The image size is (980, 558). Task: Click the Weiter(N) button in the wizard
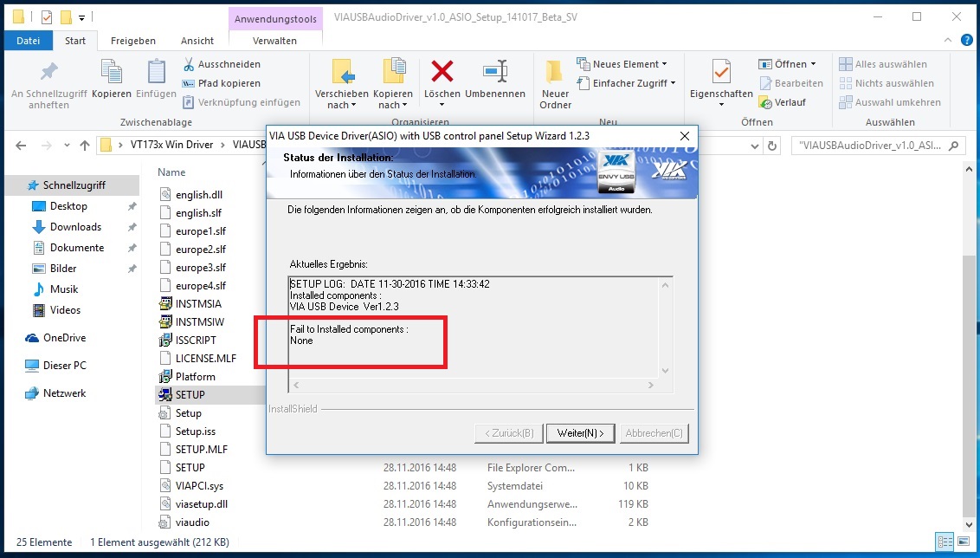coord(581,433)
